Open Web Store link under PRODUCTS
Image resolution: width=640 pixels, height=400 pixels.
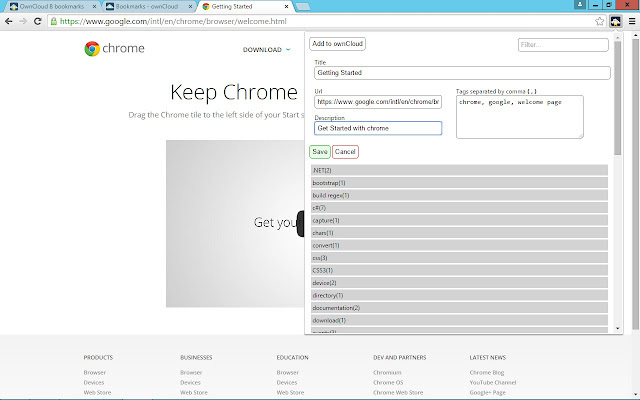[x=97, y=393]
